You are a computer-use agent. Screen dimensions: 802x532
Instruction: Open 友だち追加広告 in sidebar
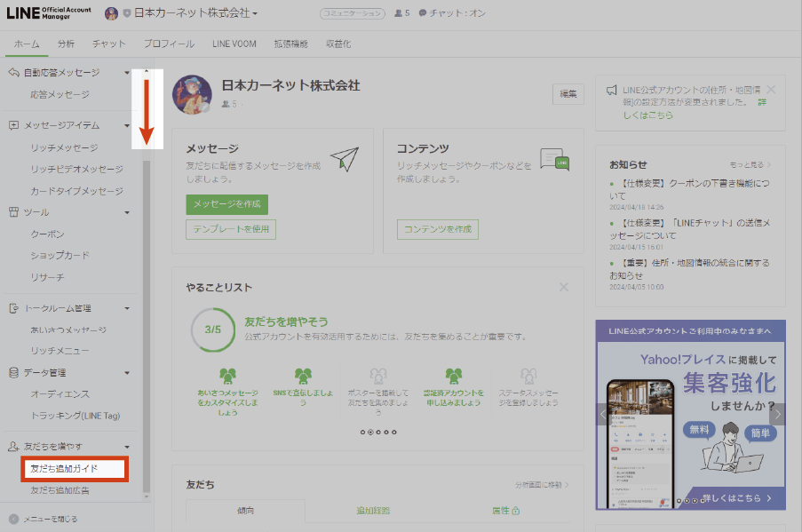(x=60, y=490)
